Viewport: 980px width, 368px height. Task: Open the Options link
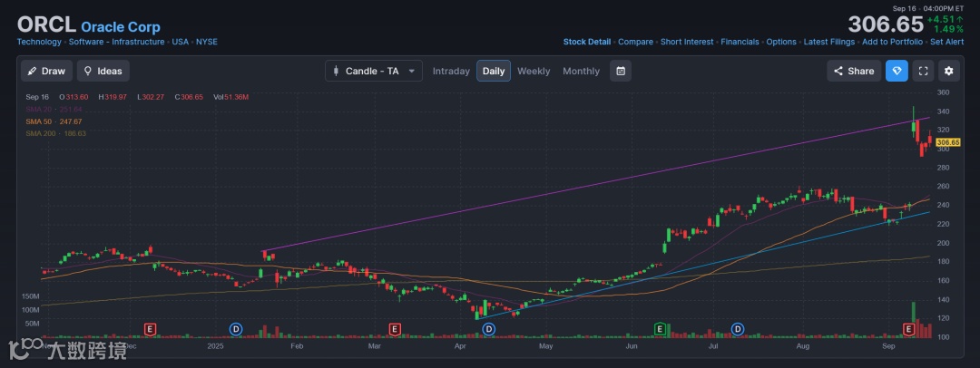pyautogui.click(x=781, y=42)
